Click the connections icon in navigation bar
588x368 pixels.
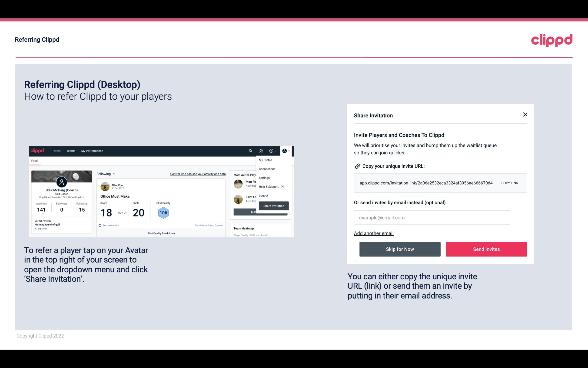pos(261,151)
